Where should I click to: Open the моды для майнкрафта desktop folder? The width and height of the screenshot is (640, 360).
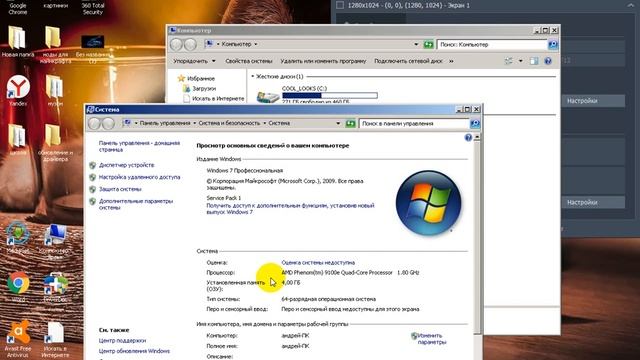point(55,44)
